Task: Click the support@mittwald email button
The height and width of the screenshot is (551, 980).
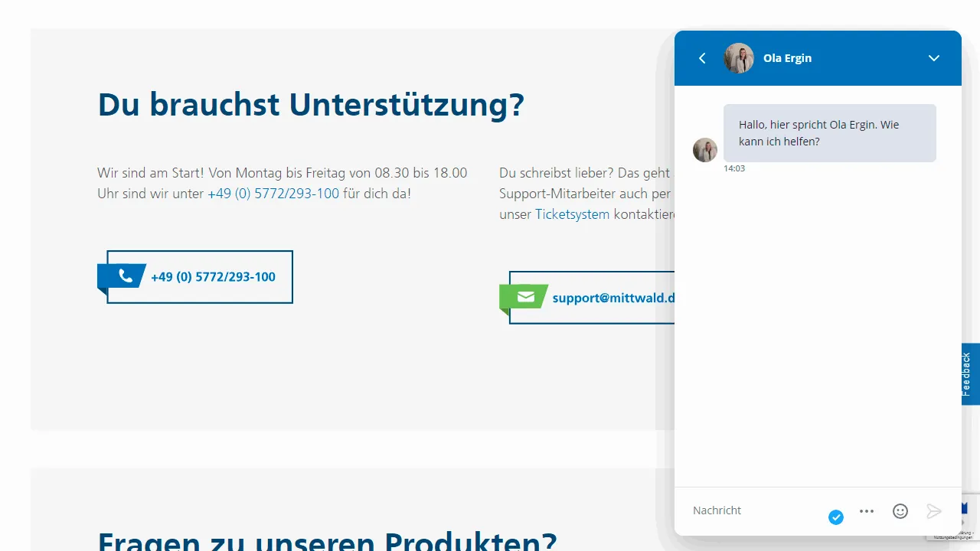Action: (587, 298)
